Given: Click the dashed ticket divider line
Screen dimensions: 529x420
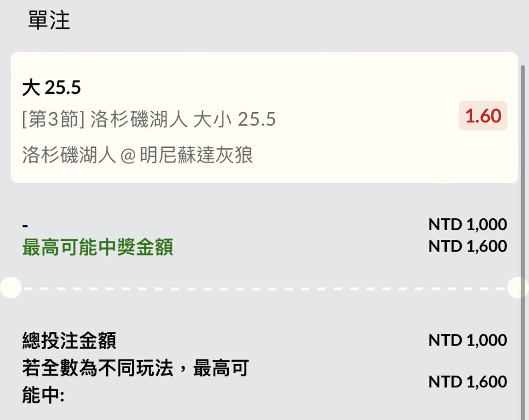Looking at the screenshot, I should pos(264,288).
